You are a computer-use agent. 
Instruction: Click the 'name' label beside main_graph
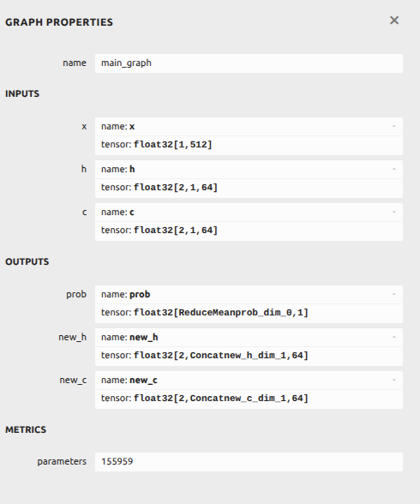(x=75, y=63)
